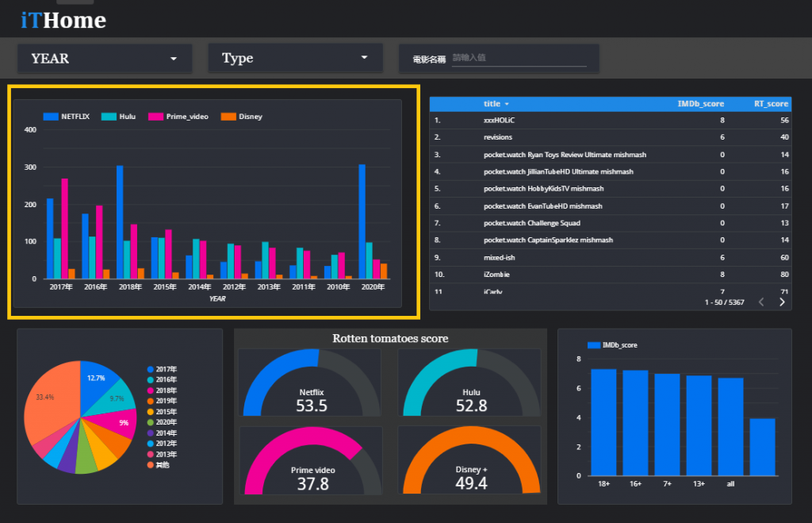Toggle Hulu legend item in bar chart
The width and height of the screenshot is (812, 523).
(119, 117)
